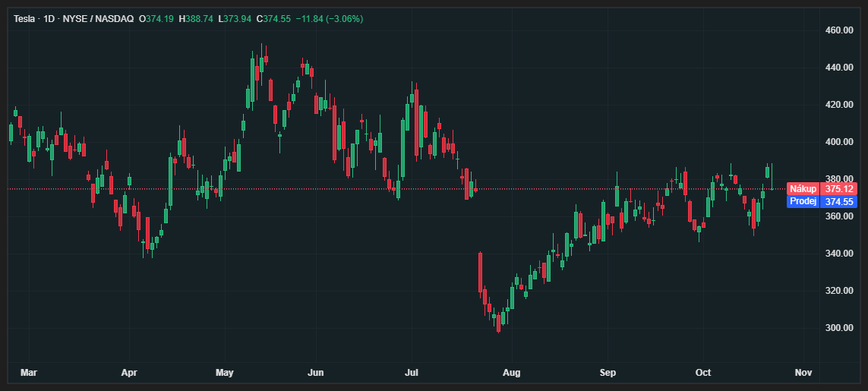This screenshot has height=391, width=868.
Task: Click the high value H388.74
Action: (x=195, y=19)
